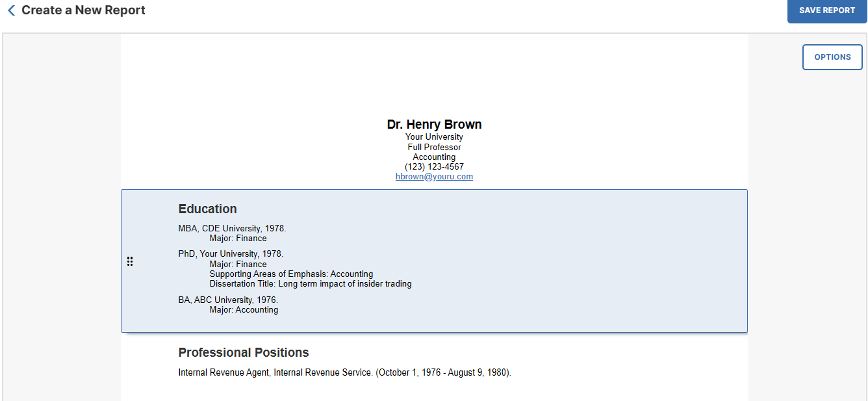The image size is (868, 401).
Task: Click the 'Create a New Report' page title
Action: click(83, 10)
